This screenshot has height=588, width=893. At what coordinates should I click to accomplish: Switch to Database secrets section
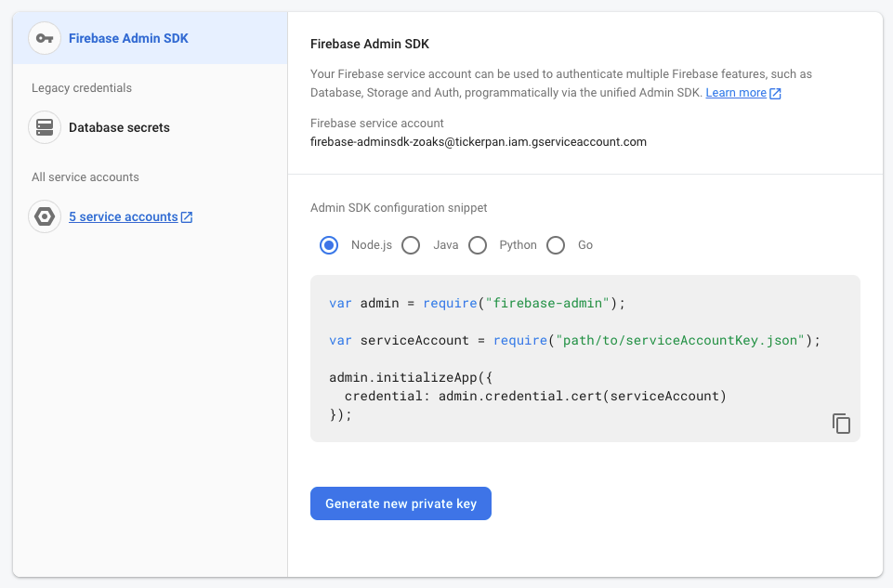(x=119, y=127)
